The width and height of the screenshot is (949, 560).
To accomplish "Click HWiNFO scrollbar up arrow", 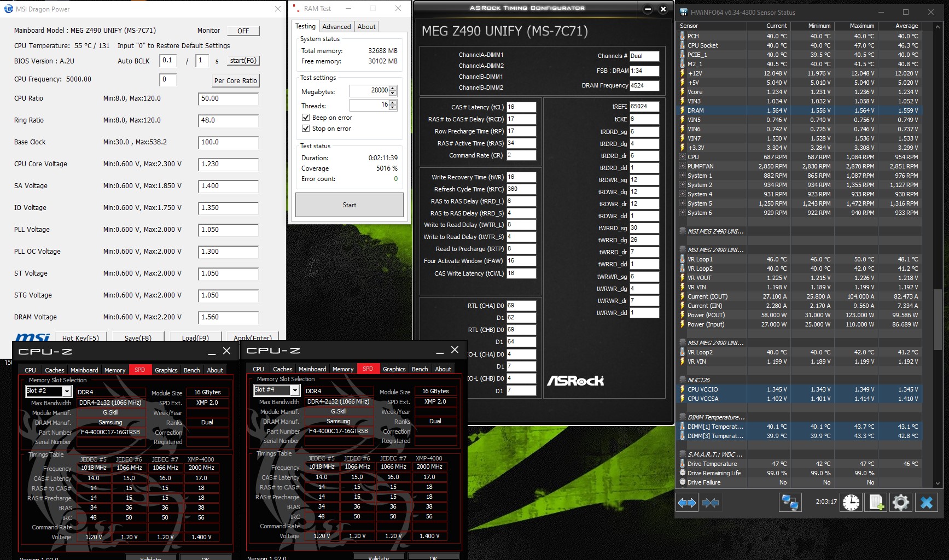I will point(938,26).
